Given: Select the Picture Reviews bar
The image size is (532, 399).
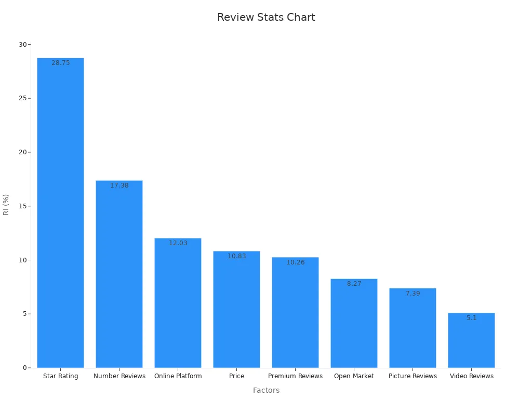Looking at the screenshot, I should [413, 327].
